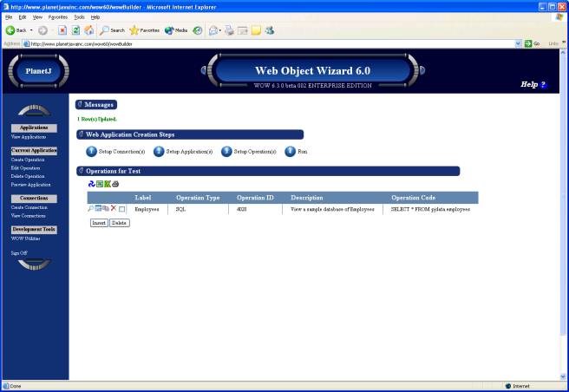Expand the Mail button dropdown in toolbar

pos(220,29)
